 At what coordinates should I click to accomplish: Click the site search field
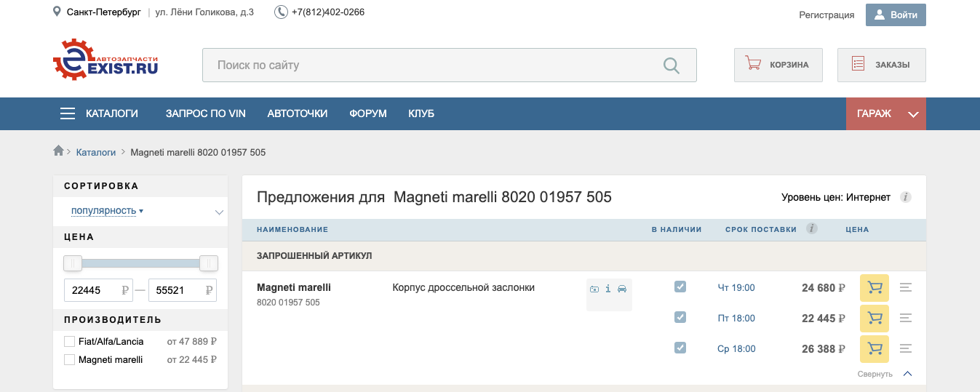tap(450, 65)
